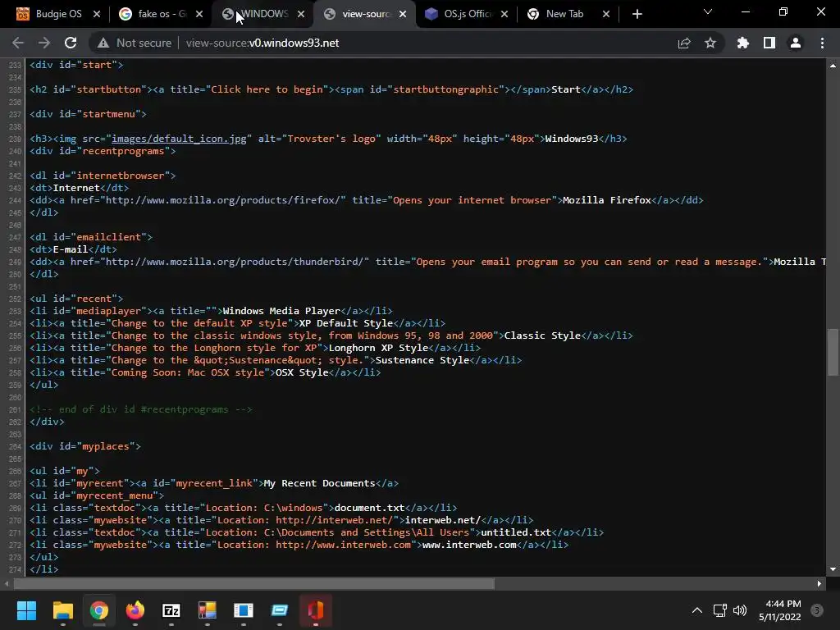Click the "My Recent Documents" text
The image size is (840, 630).
(x=319, y=484)
